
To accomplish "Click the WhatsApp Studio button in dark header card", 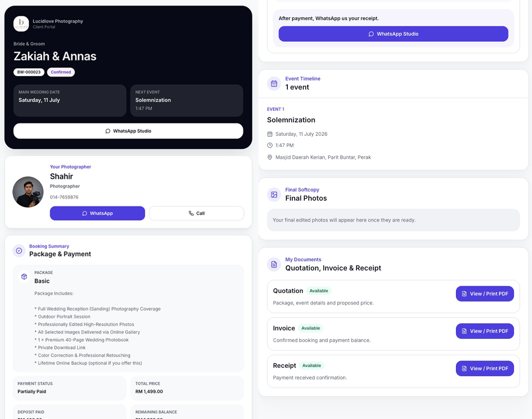I will point(128,131).
